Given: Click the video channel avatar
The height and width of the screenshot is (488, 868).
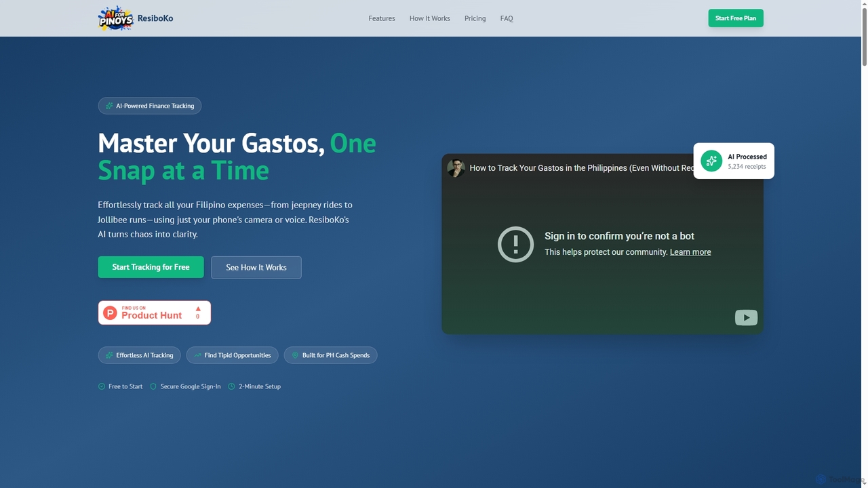Looking at the screenshot, I should click(456, 168).
